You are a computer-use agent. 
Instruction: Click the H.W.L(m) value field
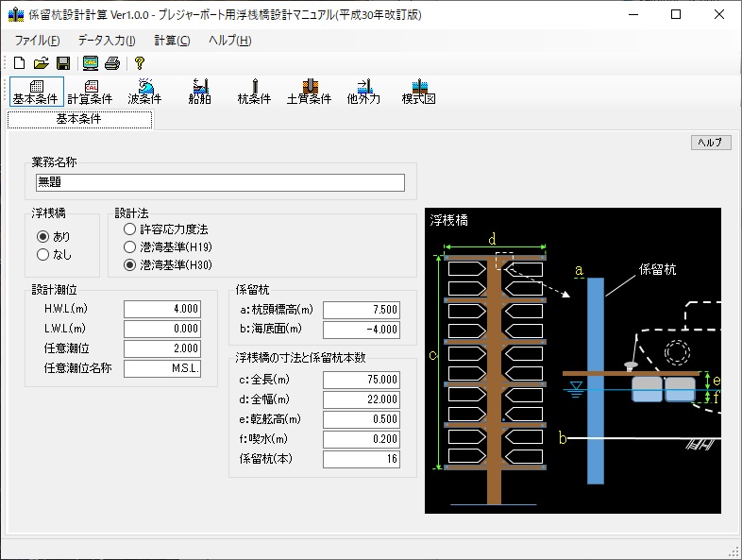click(161, 309)
